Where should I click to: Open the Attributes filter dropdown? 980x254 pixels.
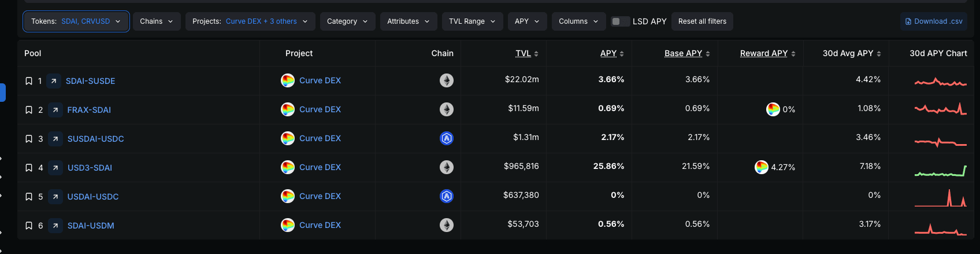409,21
